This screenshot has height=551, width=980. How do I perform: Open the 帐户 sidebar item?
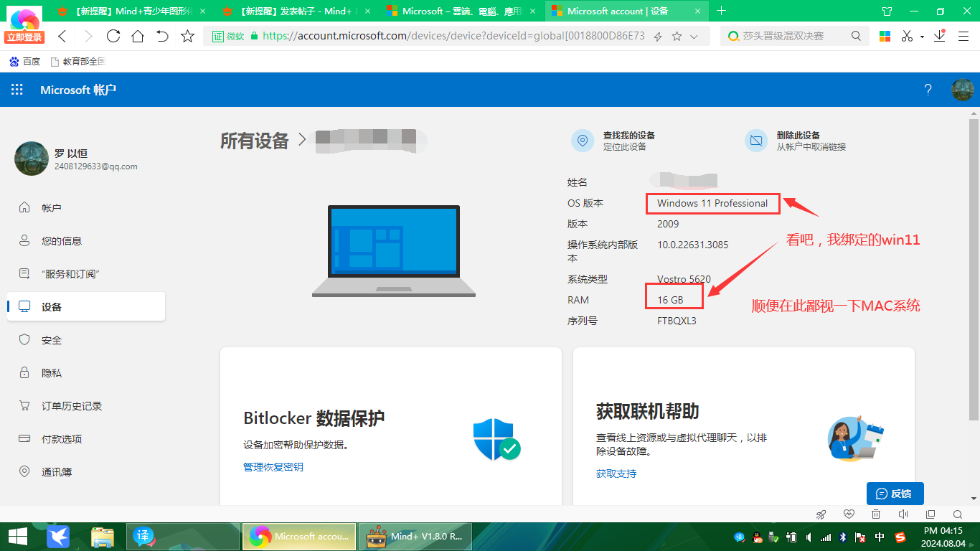pyautogui.click(x=86, y=208)
